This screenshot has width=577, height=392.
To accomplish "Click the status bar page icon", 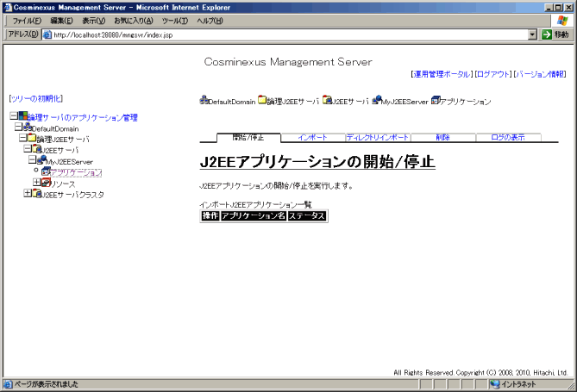I will [8, 384].
